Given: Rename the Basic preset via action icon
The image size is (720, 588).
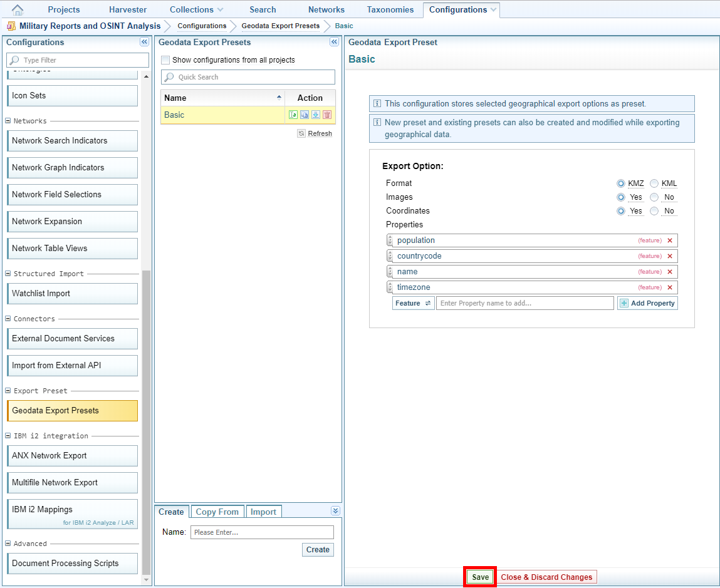Looking at the screenshot, I should tap(293, 115).
